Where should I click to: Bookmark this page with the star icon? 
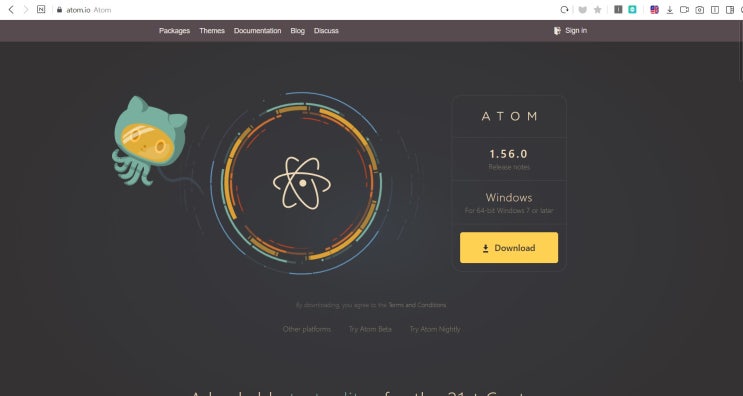point(598,9)
